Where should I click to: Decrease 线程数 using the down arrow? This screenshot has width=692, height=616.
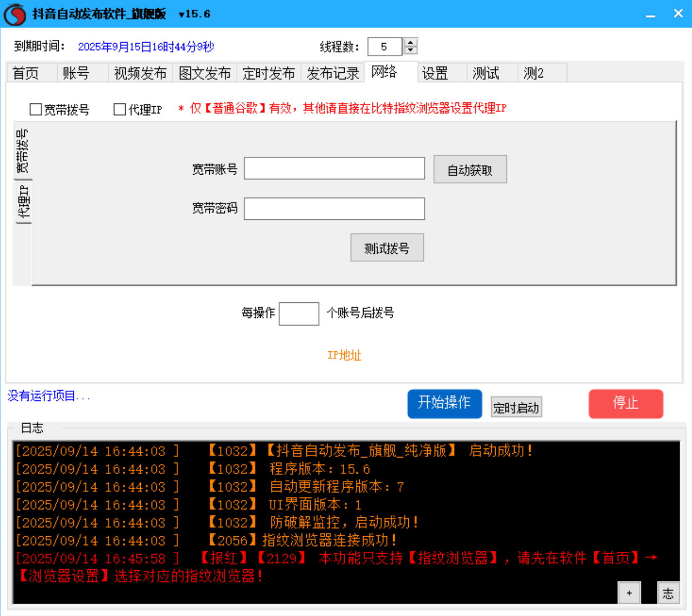click(x=409, y=50)
